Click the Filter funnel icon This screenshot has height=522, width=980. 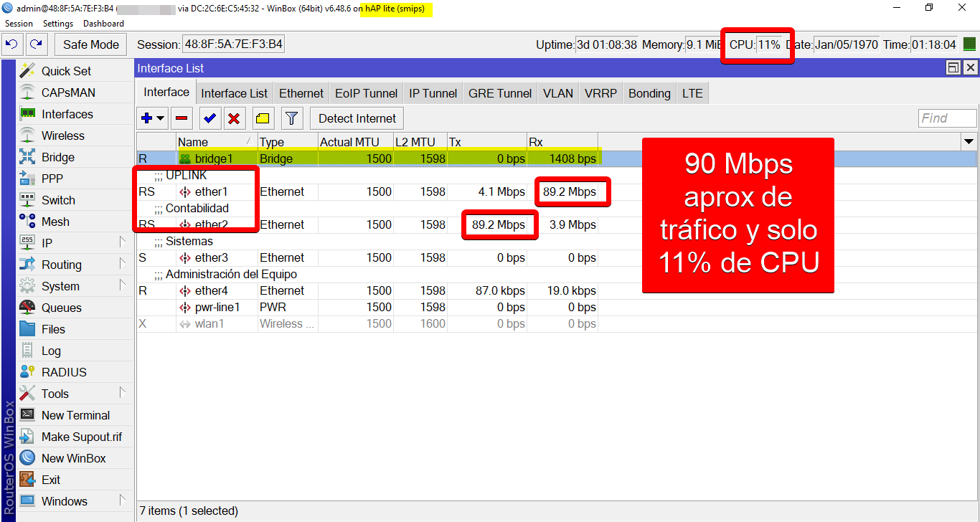pos(291,118)
